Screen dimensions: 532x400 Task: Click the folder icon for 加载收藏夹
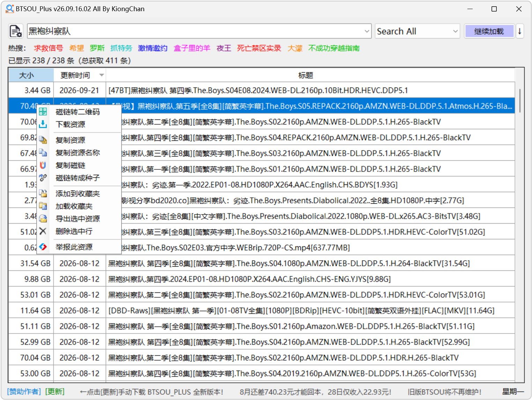(x=43, y=206)
